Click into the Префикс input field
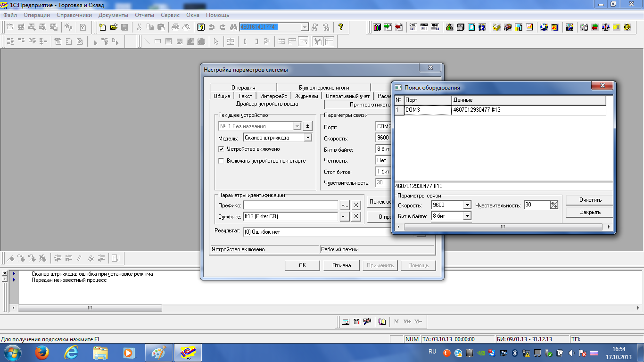This screenshot has width=644, height=362. [x=290, y=205]
